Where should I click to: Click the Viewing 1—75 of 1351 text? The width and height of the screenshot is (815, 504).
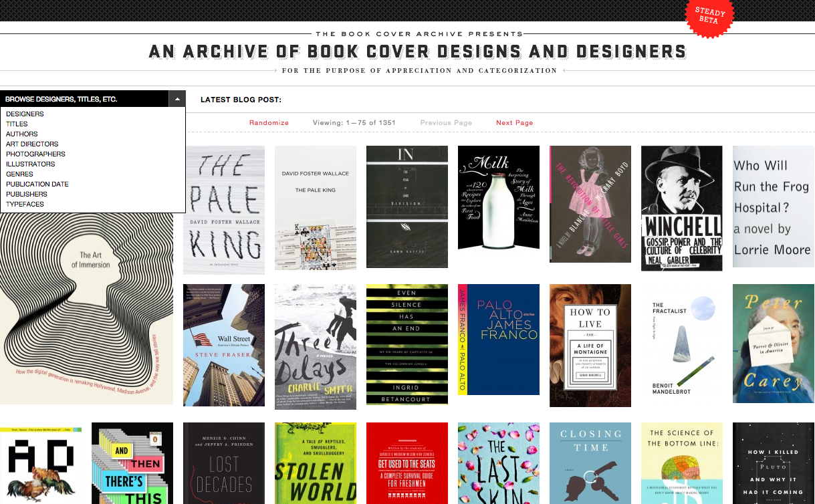coord(354,123)
